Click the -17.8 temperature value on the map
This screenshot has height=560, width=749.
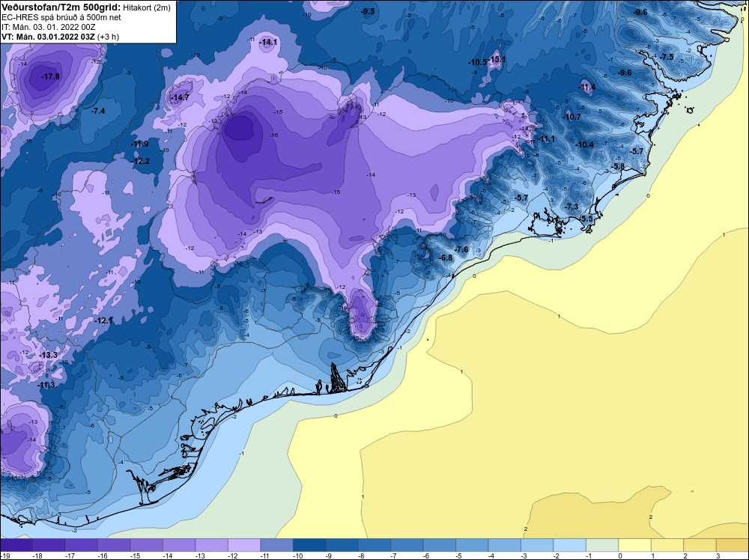50,76
